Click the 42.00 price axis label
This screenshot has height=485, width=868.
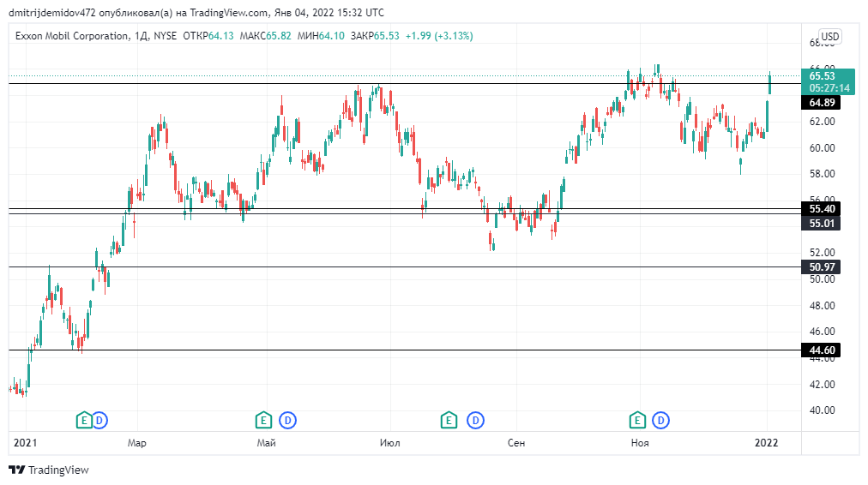click(x=822, y=385)
